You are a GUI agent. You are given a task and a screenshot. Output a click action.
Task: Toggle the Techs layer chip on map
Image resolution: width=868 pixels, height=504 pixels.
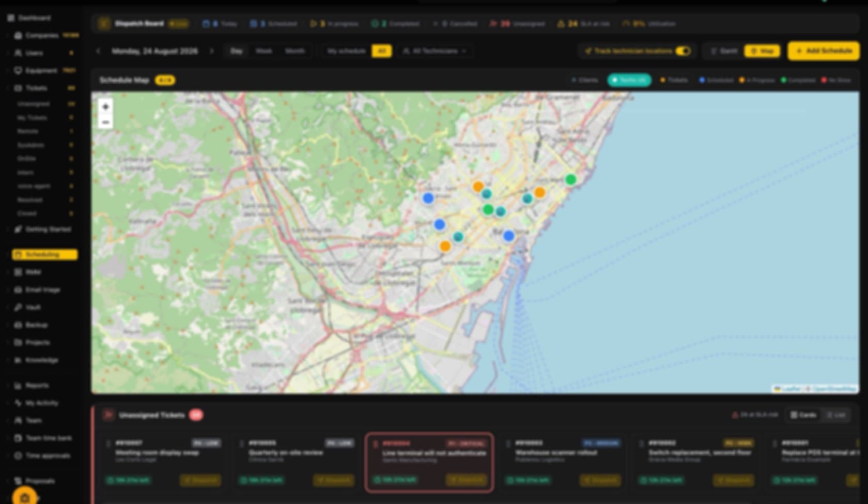click(x=629, y=80)
